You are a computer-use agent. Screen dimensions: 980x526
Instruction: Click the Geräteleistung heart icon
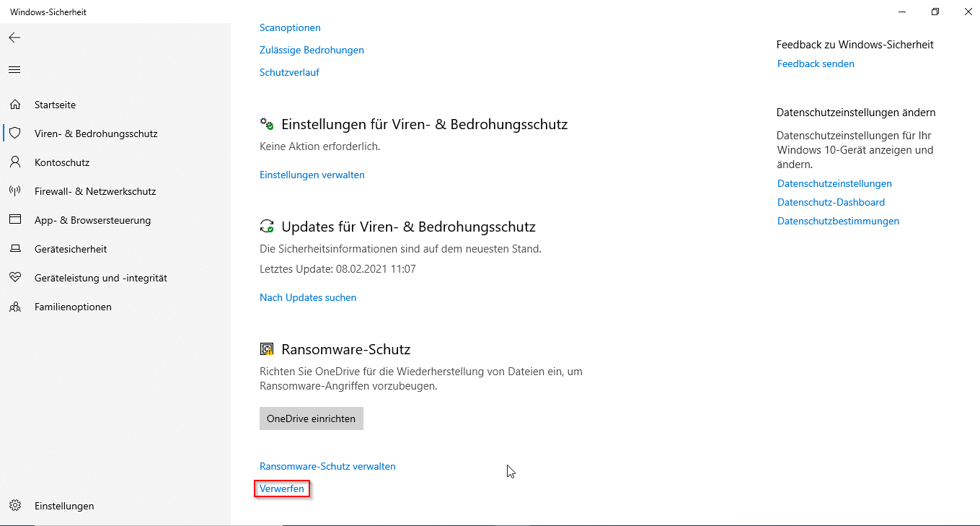click(15, 278)
